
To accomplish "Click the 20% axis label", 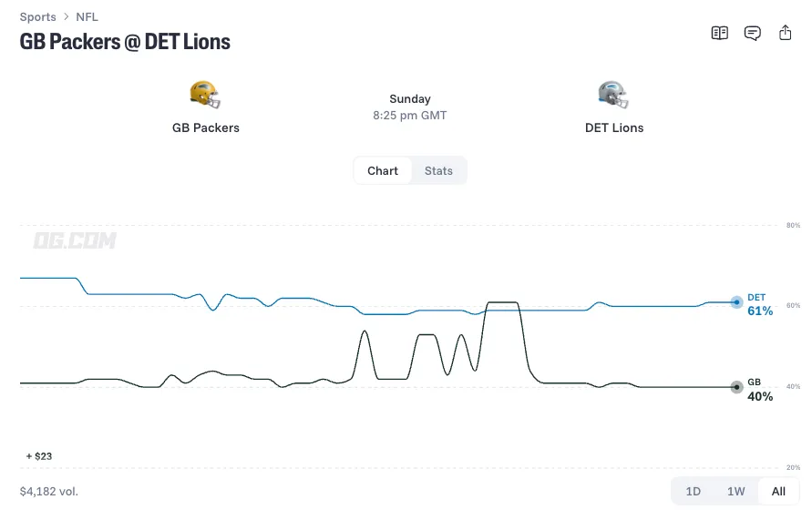I will click(x=793, y=468).
